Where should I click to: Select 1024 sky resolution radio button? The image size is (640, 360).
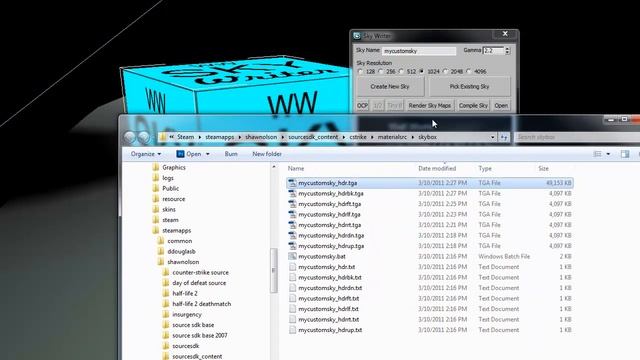[422, 71]
